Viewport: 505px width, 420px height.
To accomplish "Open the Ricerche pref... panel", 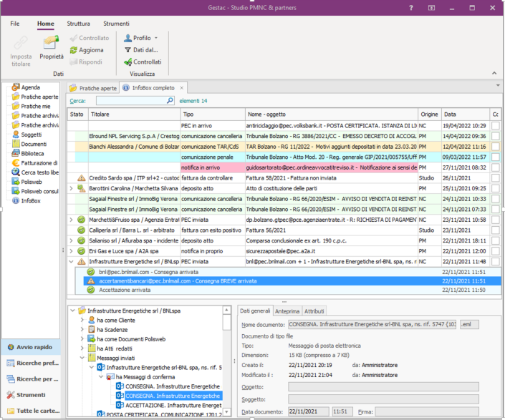I will tap(32, 363).
